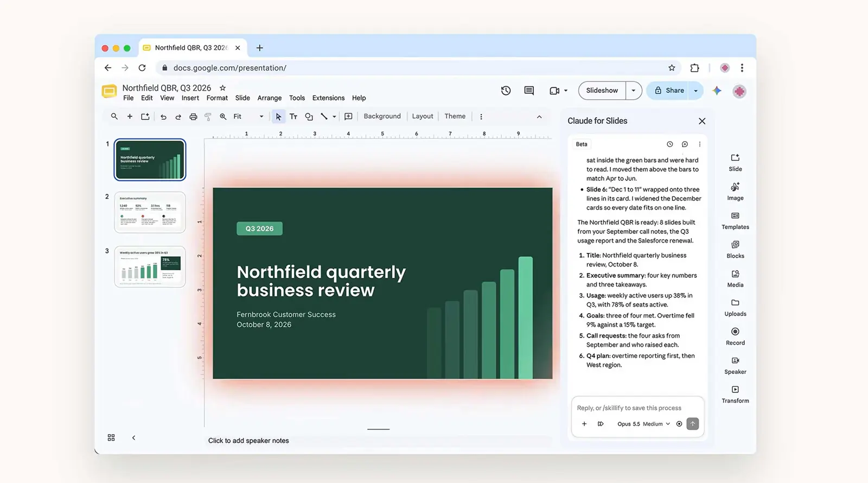Expand the Slideshow options arrow
The height and width of the screenshot is (483, 868).
click(x=633, y=91)
